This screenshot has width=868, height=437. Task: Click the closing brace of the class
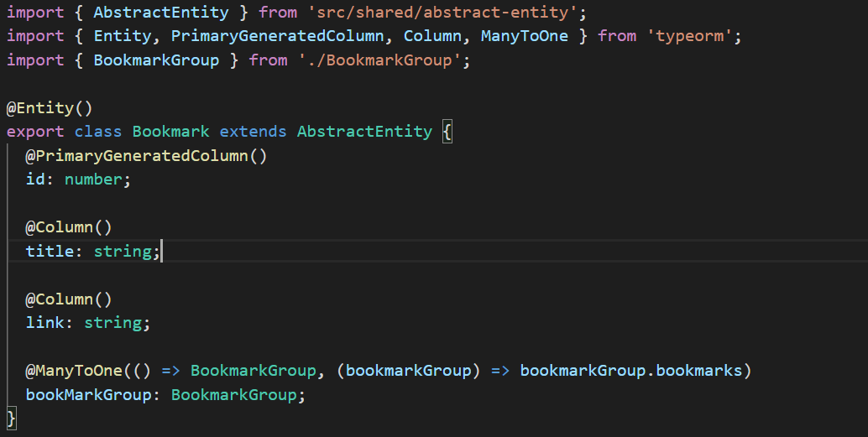tap(11, 419)
